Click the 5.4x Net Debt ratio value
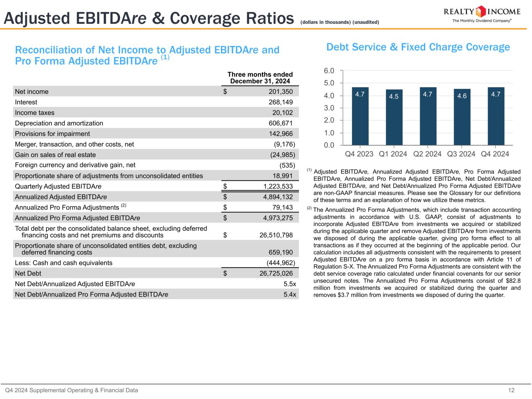The image size is (532, 399). [x=290, y=294]
